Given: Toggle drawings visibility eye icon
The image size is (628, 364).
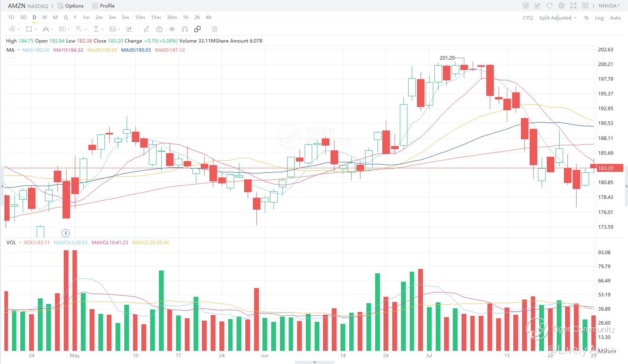Looking at the screenshot, I should [172, 29].
